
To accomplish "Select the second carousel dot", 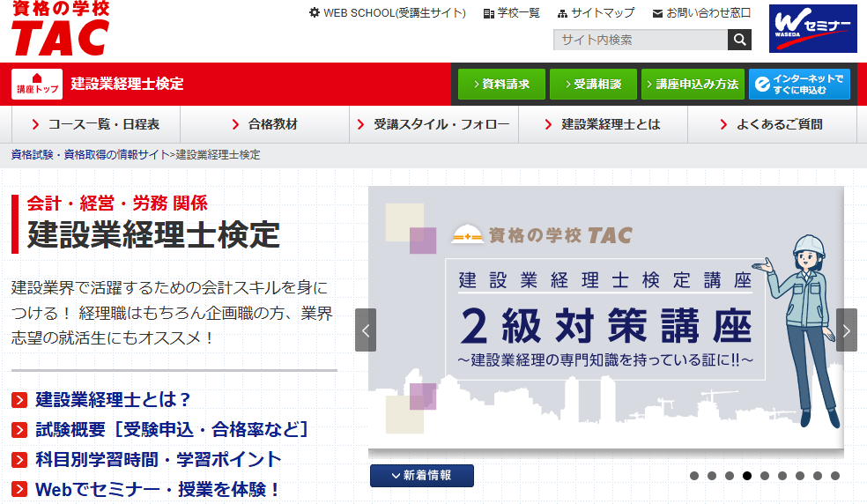I will point(712,476).
